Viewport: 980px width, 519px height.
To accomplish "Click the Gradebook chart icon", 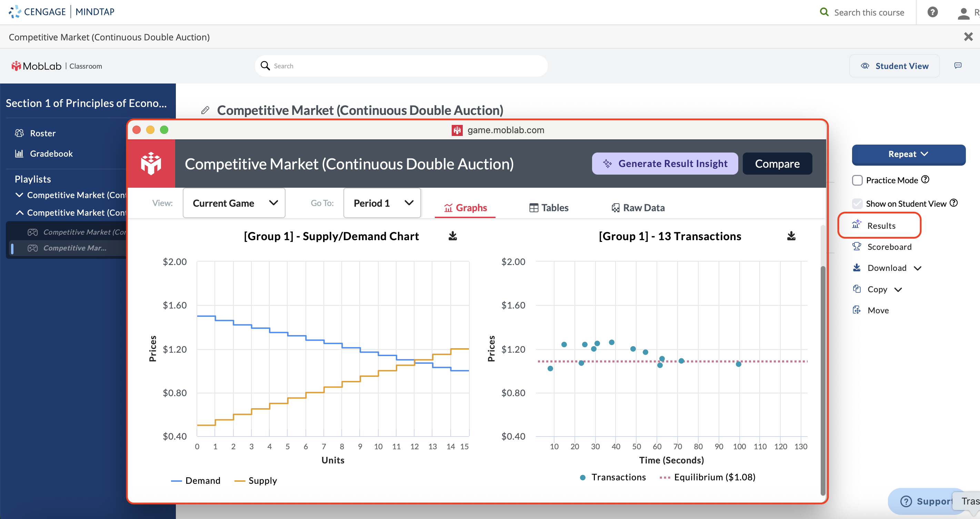I will coord(19,154).
